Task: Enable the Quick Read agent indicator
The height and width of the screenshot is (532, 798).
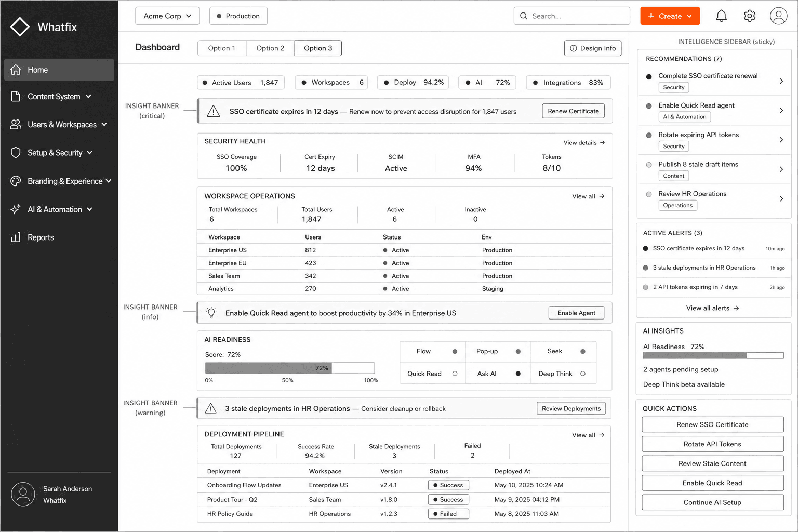Action: tap(455, 374)
